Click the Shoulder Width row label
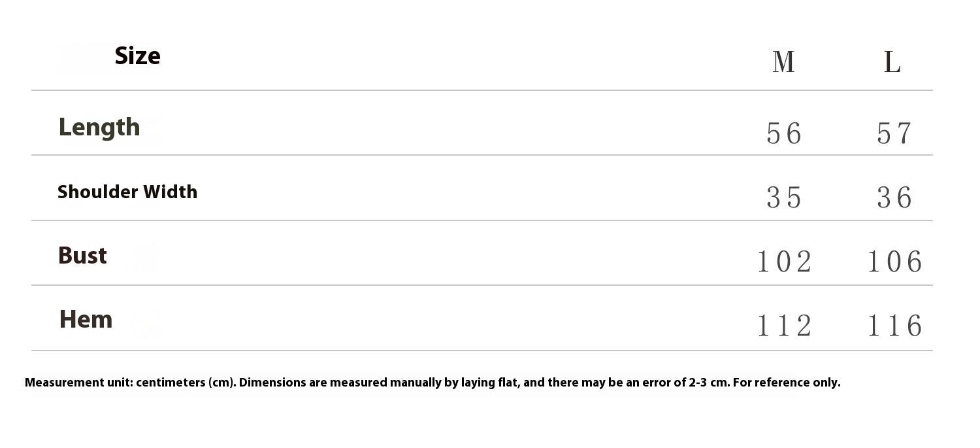This screenshot has width=980, height=448. (127, 192)
